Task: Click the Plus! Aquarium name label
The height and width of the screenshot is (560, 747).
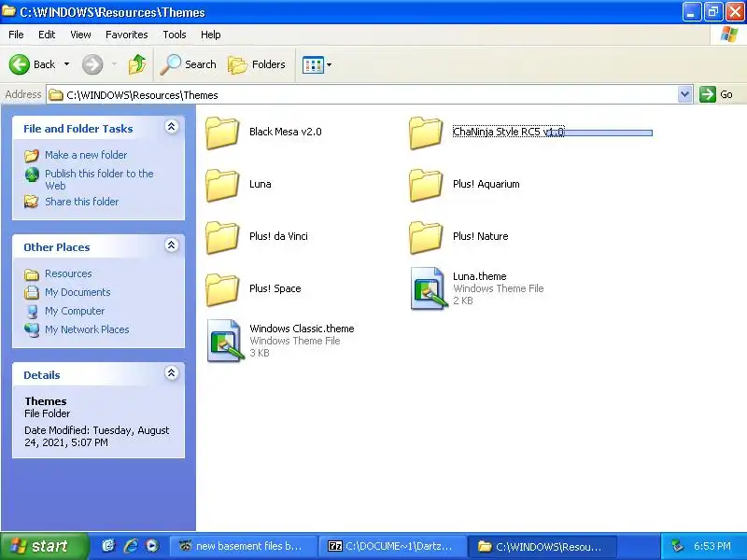Action: pyautogui.click(x=486, y=184)
